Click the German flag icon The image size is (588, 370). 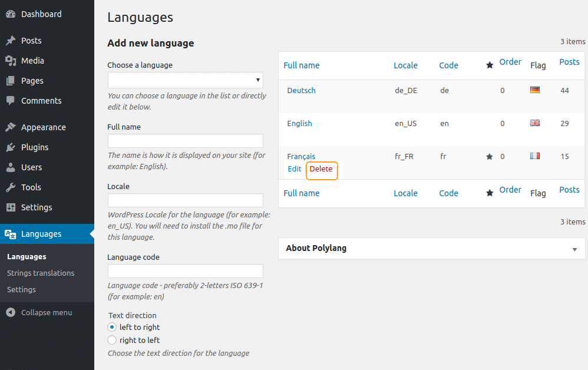coord(535,90)
